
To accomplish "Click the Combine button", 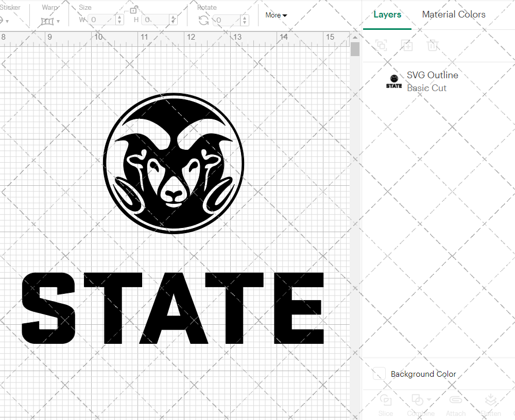I will (421, 405).
